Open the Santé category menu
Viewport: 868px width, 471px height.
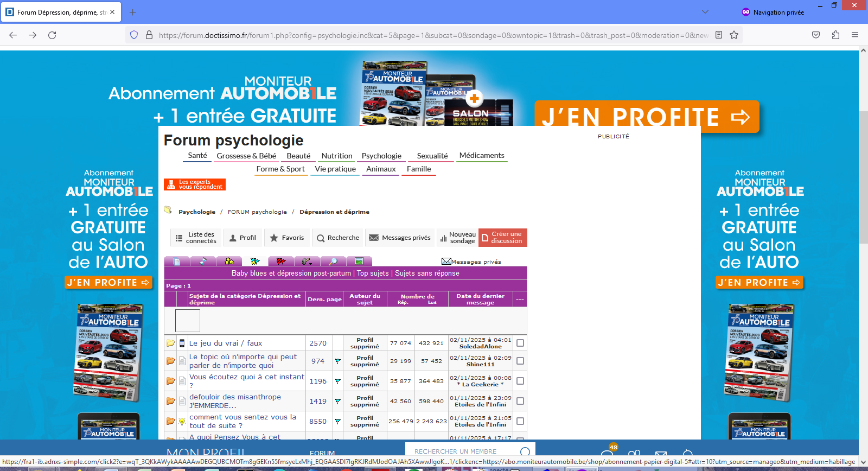197,155
